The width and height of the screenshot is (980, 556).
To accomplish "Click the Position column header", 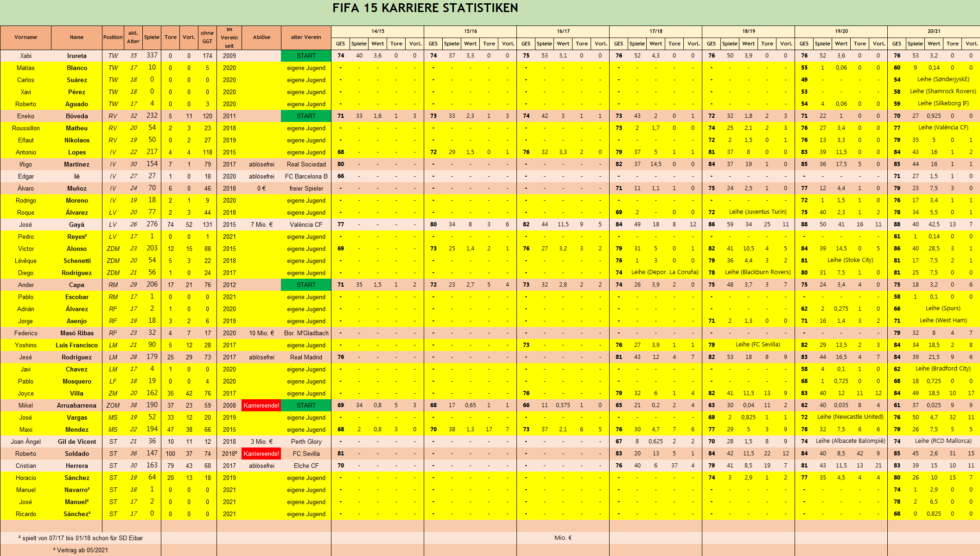I will [113, 37].
